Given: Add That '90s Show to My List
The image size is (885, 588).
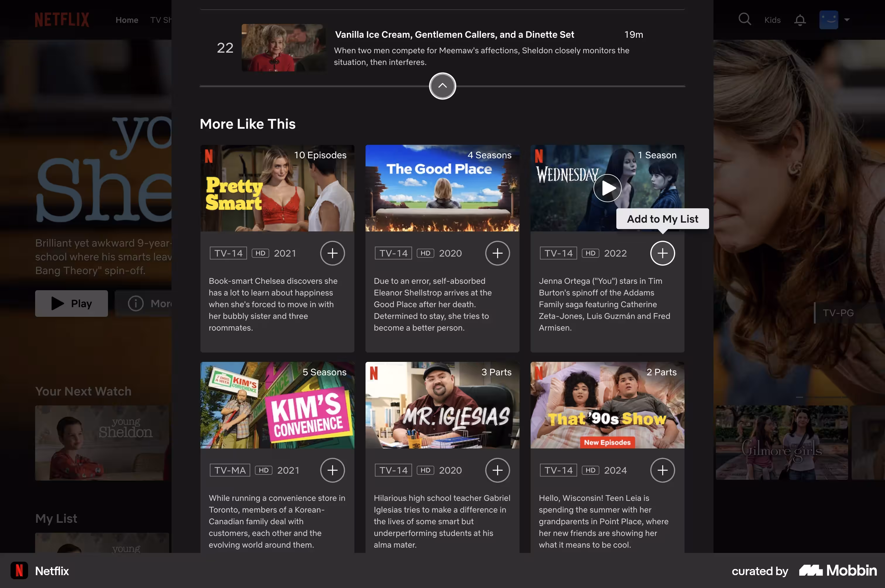Looking at the screenshot, I should pyautogui.click(x=663, y=470).
